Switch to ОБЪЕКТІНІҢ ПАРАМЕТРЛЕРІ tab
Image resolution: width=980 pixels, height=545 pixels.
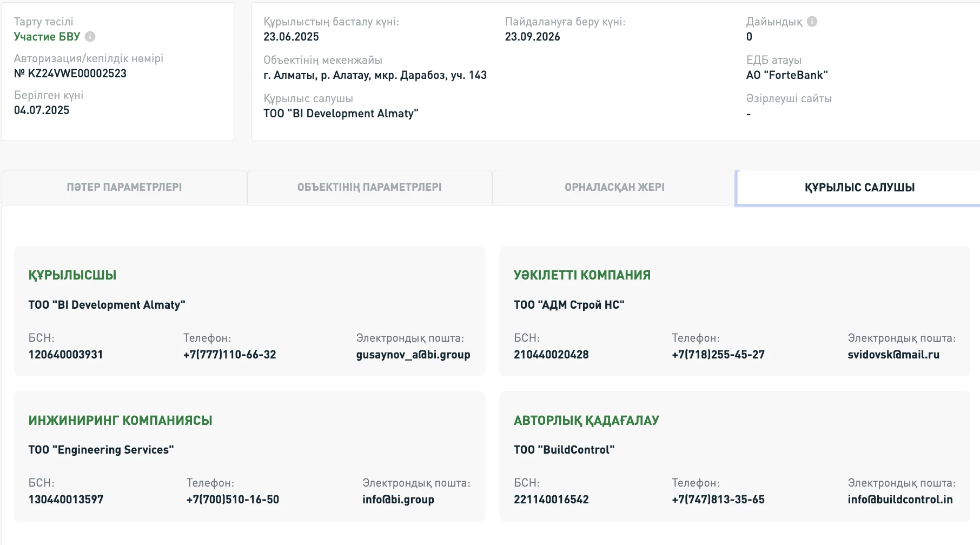369,188
